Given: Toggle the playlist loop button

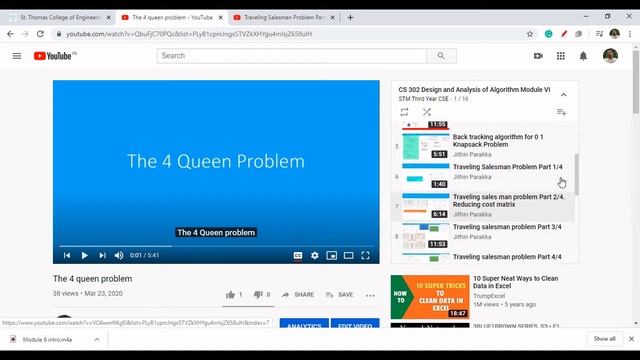Looking at the screenshot, I should 404,112.
